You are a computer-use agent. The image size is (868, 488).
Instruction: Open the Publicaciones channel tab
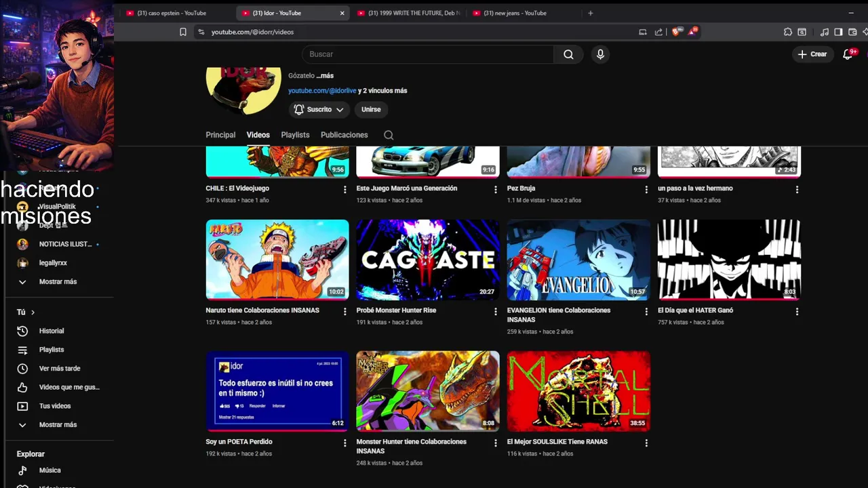coord(344,135)
